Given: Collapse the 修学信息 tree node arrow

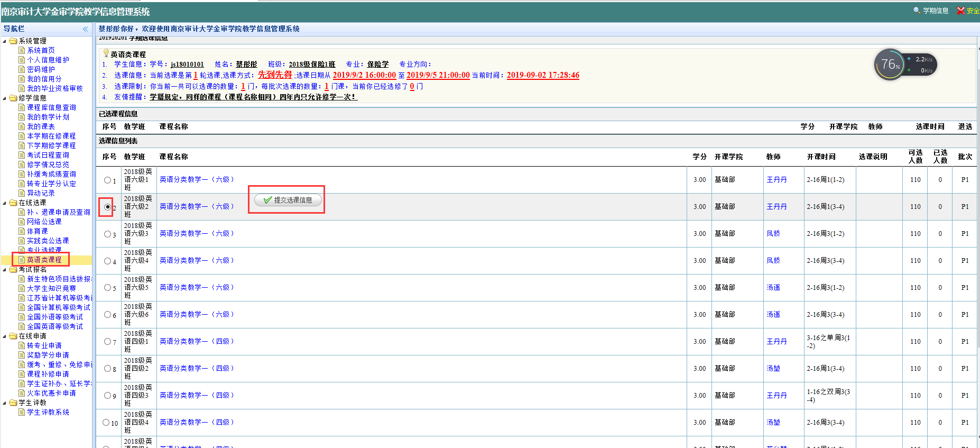Looking at the screenshot, I should click(x=5, y=98).
